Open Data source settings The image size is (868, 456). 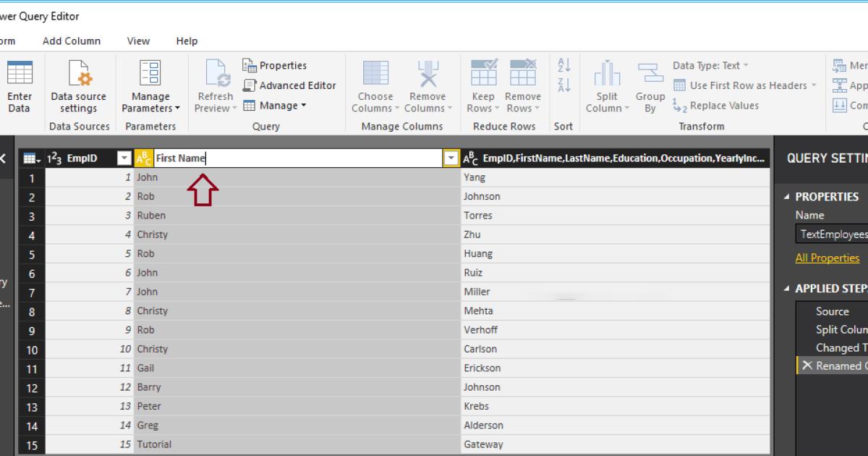coord(78,74)
